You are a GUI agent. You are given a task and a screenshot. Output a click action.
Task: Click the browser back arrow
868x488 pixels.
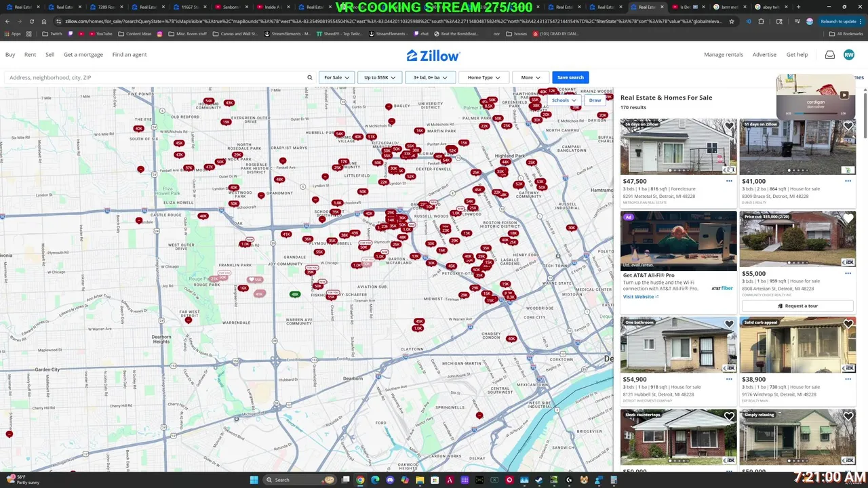(x=7, y=21)
